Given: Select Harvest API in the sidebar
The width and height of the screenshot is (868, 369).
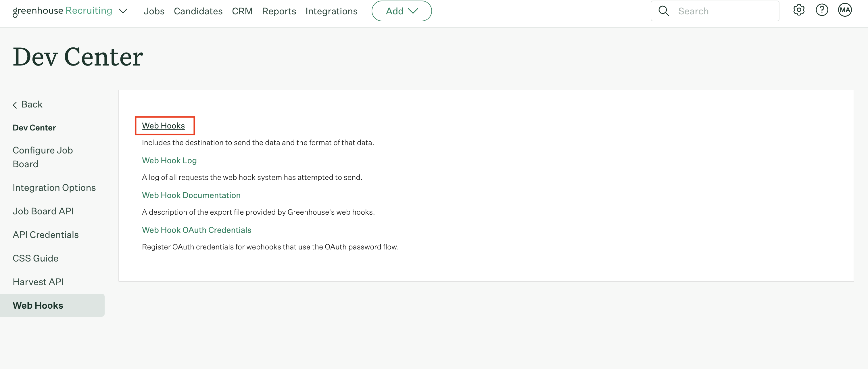Looking at the screenshot, I should click(38, 282).
